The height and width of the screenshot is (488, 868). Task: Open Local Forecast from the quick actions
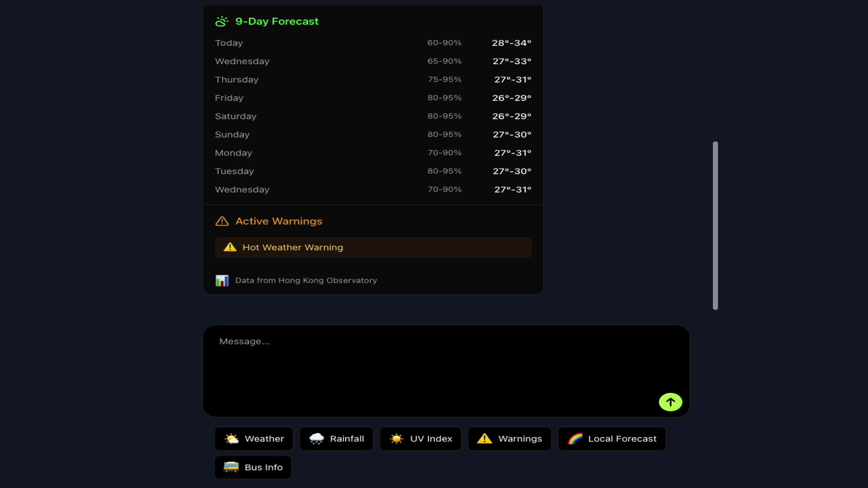tap(611, 438)
